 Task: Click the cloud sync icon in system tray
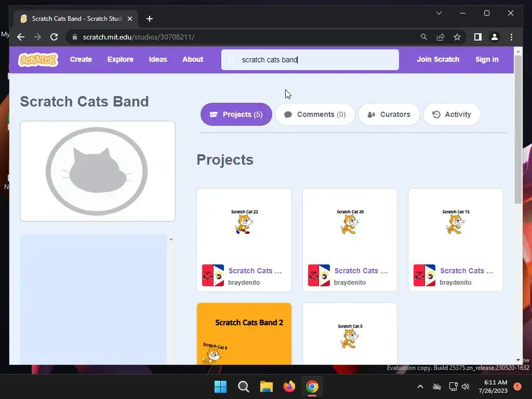(437, 387)
